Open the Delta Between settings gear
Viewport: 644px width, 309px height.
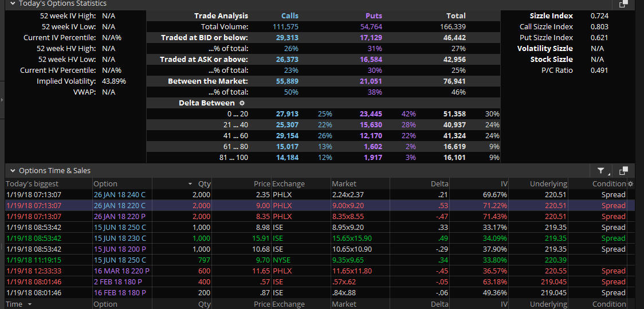click(242, 103)
